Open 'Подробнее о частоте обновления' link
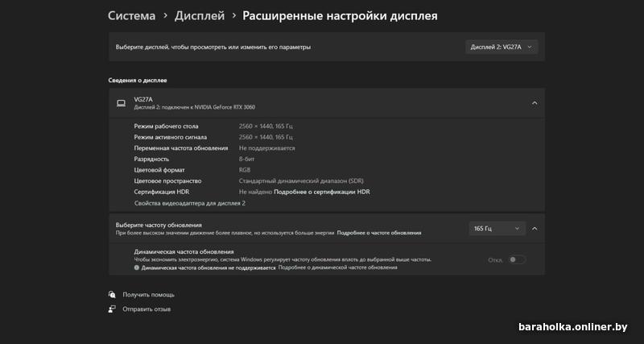Image resolution: width=644 pixels, height=344 pixels. 379,233
